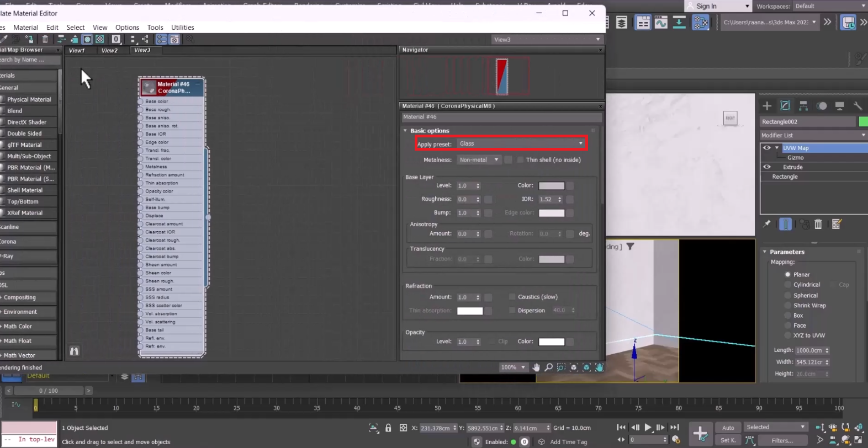This screenshot has height=448, width=868.
Task: Toggle Show Background in Preview icon
Action: point(100,39)
